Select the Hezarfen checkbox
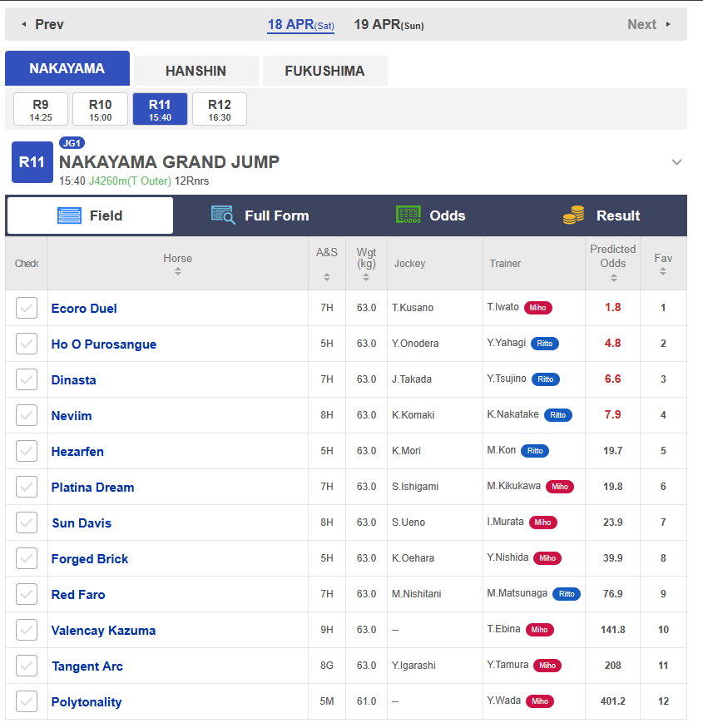The height and width of the screenshot is (728, 703). click(x=27, y=451)
